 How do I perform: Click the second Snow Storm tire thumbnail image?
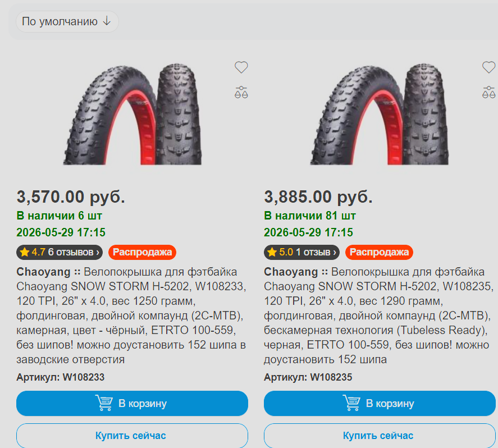[380, 115]
